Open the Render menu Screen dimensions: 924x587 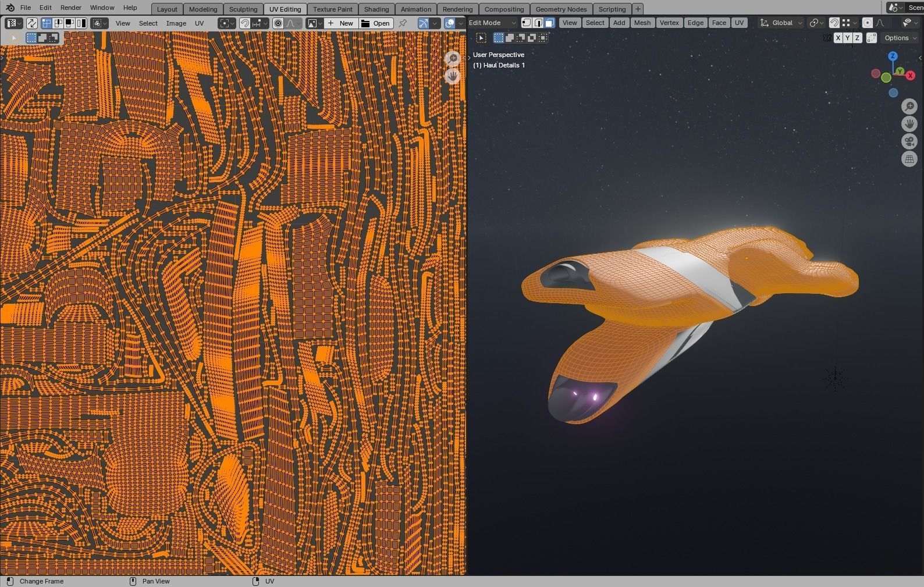click(x=70, y=8)
